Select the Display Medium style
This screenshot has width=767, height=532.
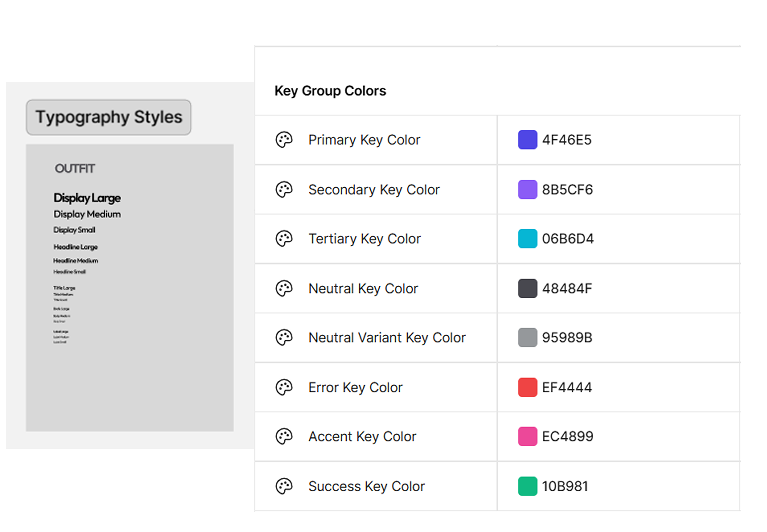click(87, 214)
